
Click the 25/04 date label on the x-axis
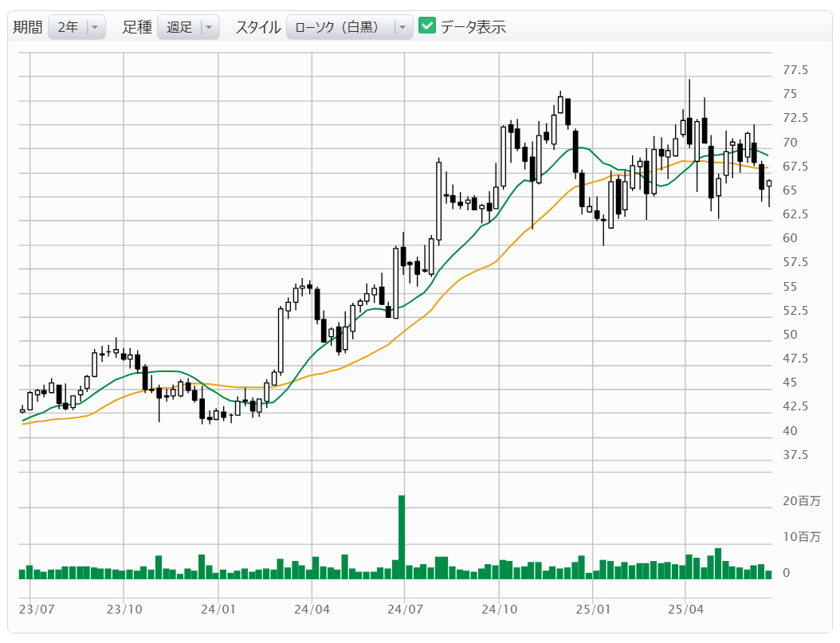685,609
